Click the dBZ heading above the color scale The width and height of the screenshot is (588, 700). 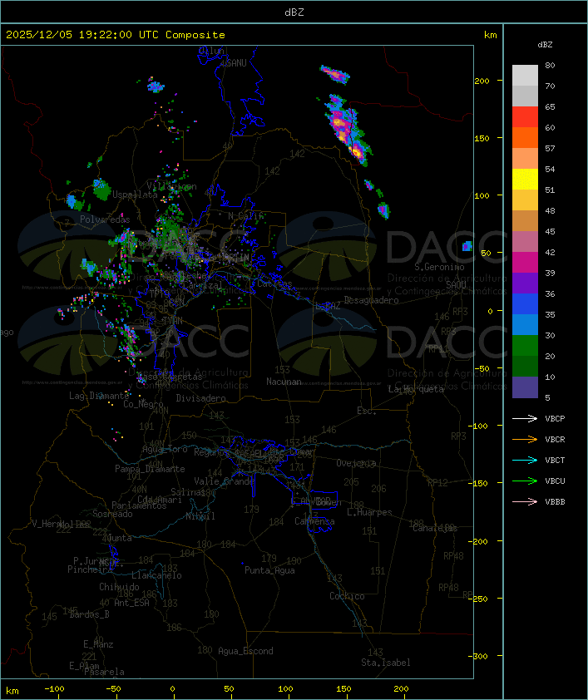click(x=545, y=45)
